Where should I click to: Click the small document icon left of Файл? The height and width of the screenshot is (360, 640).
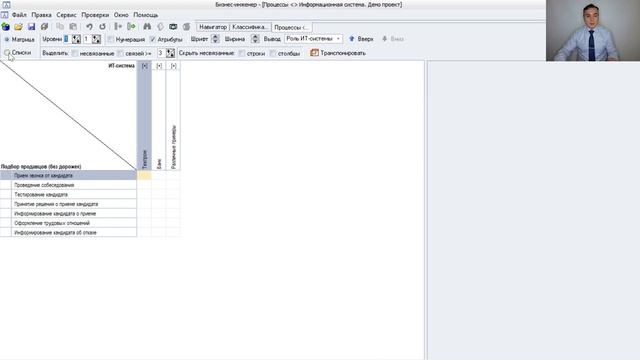[x=4, y=15]
